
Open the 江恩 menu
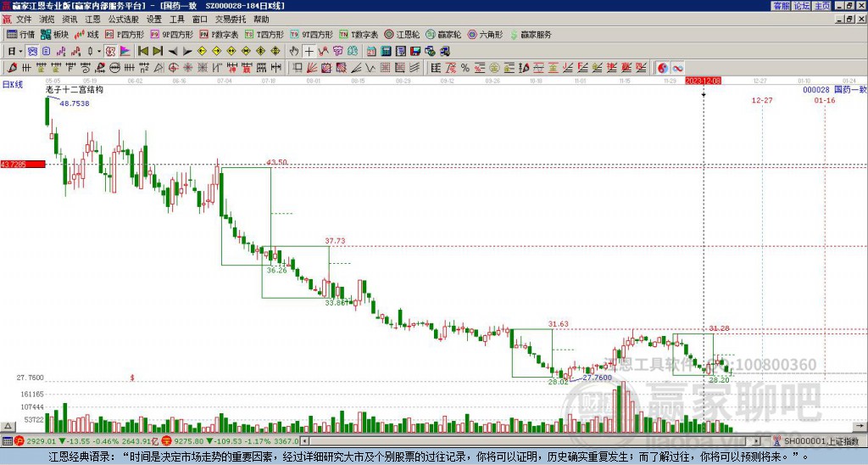tap(92, 20)
